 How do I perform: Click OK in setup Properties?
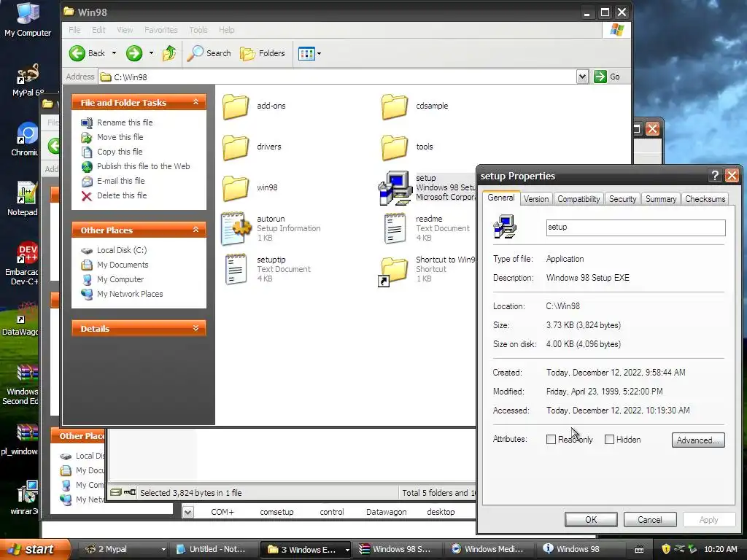pos(591,519)
